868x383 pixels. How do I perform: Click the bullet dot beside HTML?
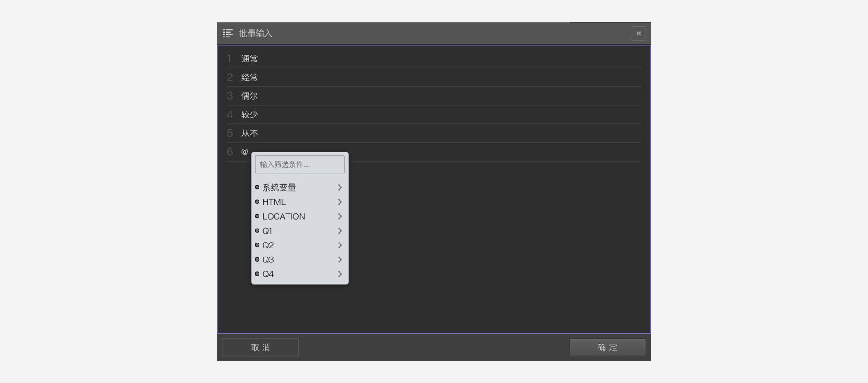[257, 201]
